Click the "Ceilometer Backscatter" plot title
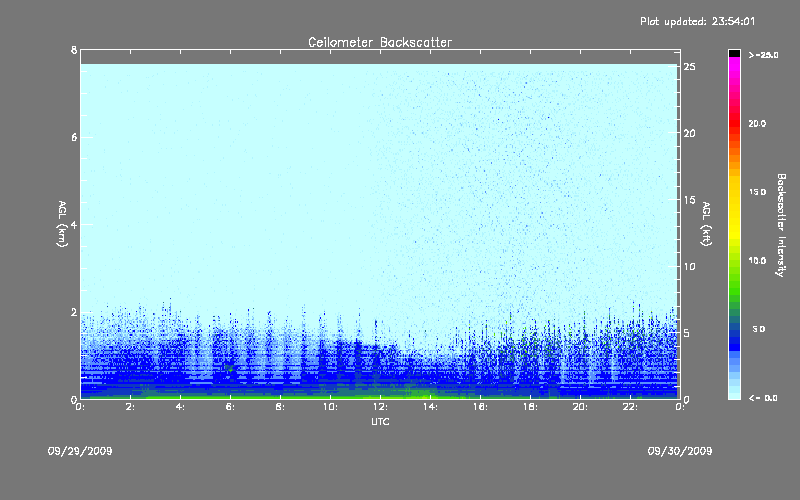 (x=380, y=42)
